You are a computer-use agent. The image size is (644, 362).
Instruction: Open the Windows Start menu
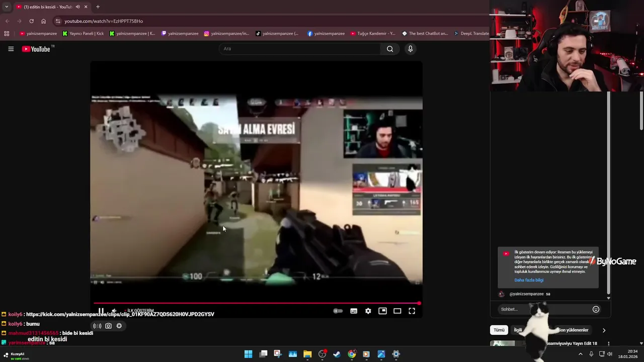[248, 354]
